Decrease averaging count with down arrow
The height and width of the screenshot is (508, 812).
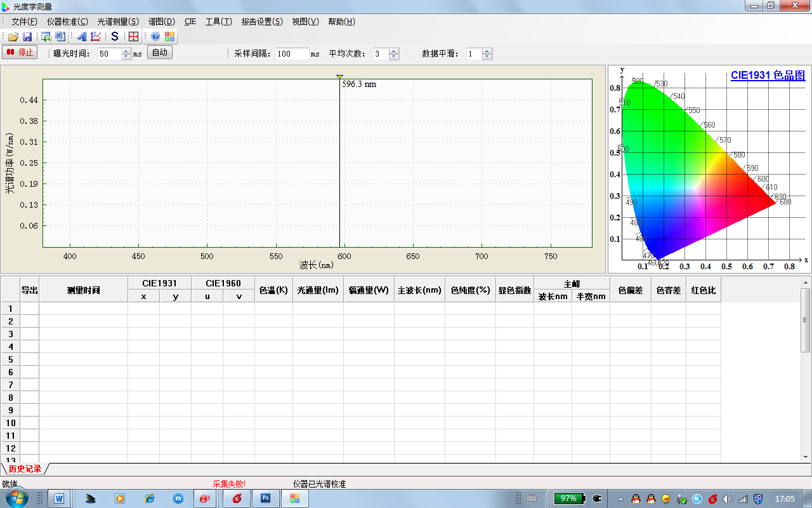click(x=394, y=57)
